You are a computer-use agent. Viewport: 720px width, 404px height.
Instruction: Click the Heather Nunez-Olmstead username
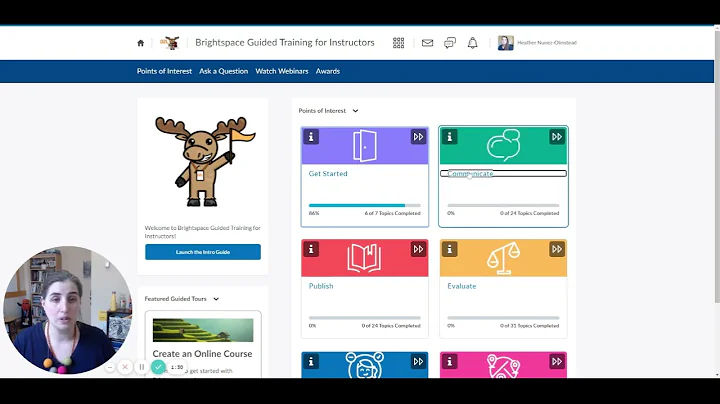click(x=547, y=43)
